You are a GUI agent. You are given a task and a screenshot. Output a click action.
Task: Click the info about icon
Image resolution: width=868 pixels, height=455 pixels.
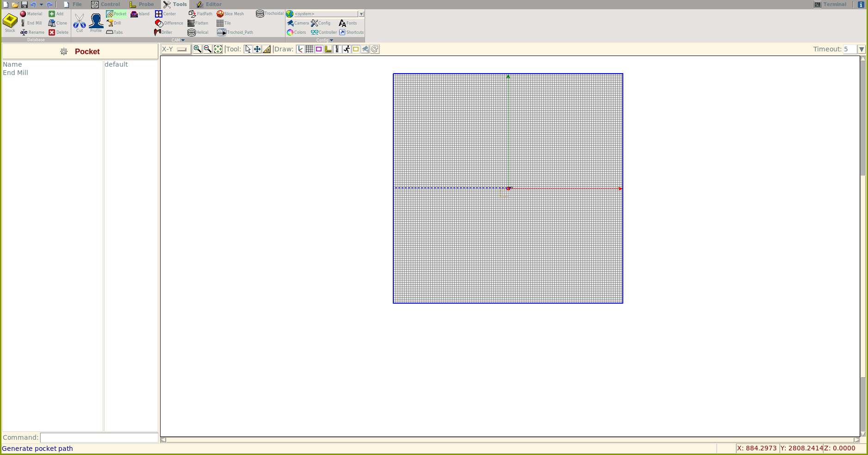click(861, 5)
